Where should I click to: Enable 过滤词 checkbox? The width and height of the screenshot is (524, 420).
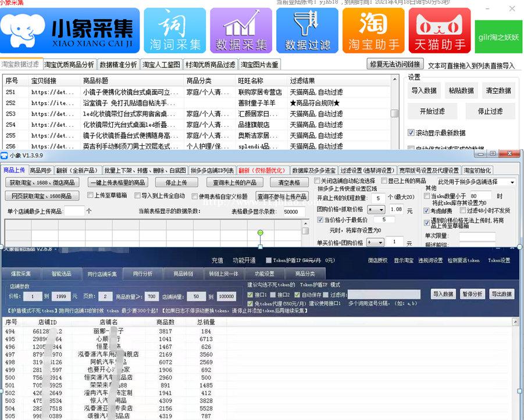(326, 295)
